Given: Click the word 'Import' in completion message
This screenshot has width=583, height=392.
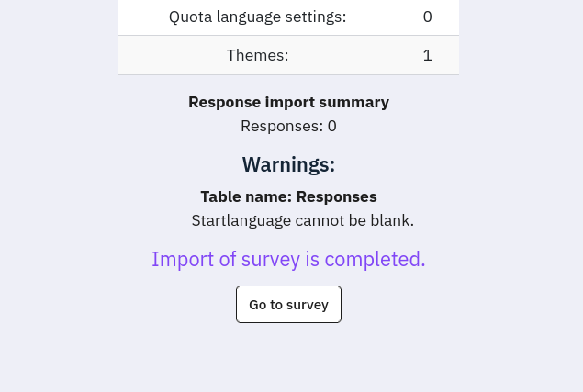Looking at the screenshot, I should [x=182, y=260].
